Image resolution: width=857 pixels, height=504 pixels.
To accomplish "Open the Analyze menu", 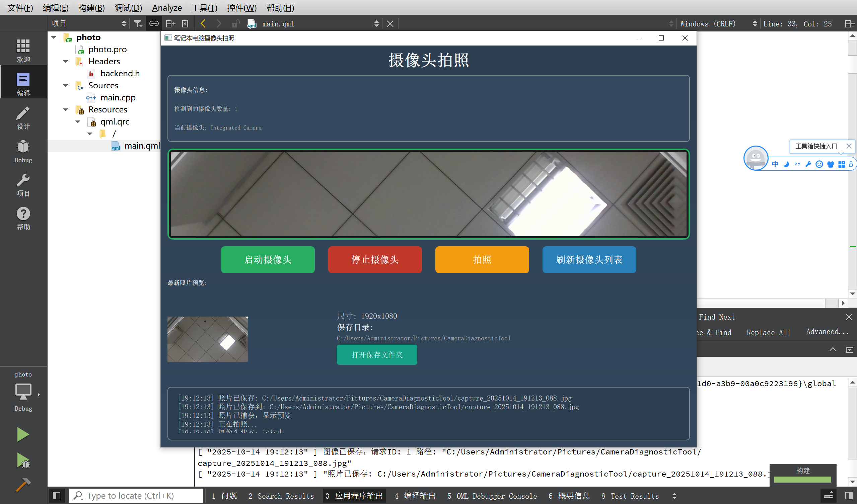I will point(167,7).
